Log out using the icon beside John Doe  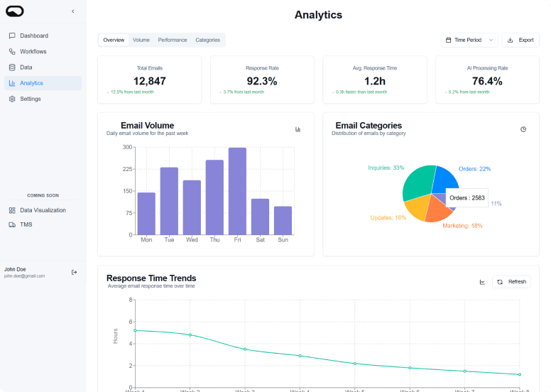74,272
